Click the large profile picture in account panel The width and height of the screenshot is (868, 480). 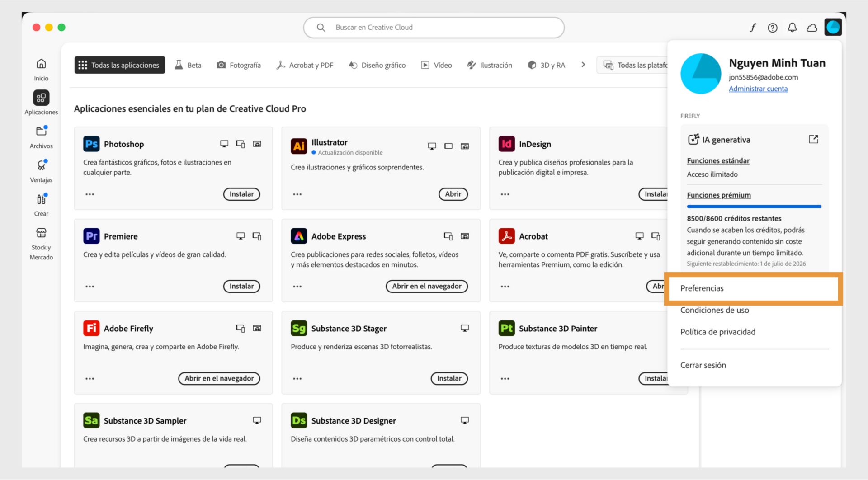point(701,74)
